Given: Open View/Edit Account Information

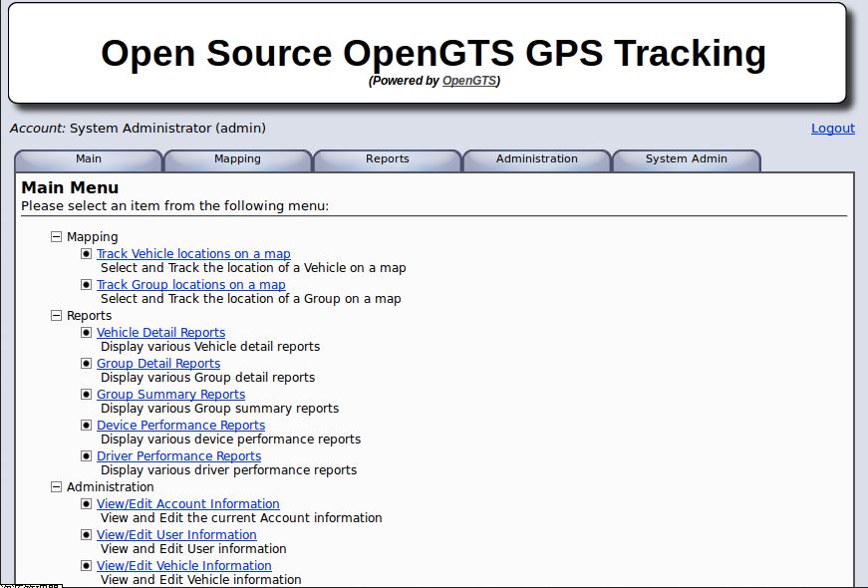Looking at the screenshot, I should click(187, 504).
